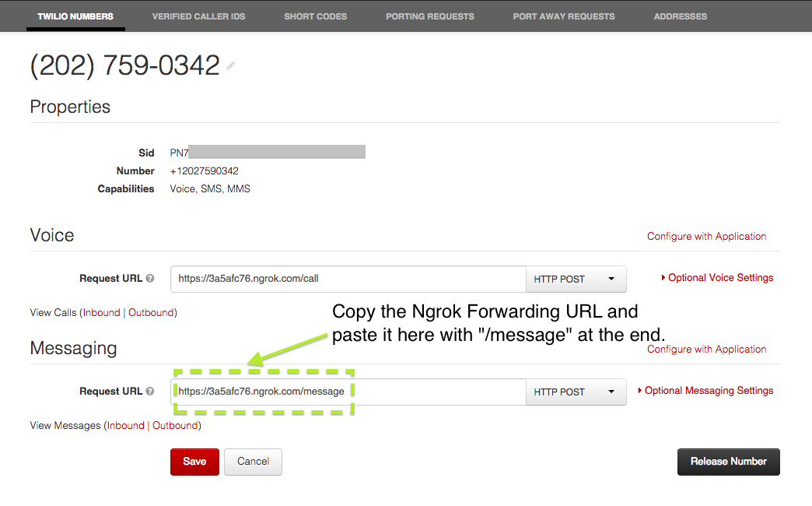Viewport: 812px width, 506px height.
Task: Open the Messaging HTTP POST method dropdown
Action: (x=576, y=392)
